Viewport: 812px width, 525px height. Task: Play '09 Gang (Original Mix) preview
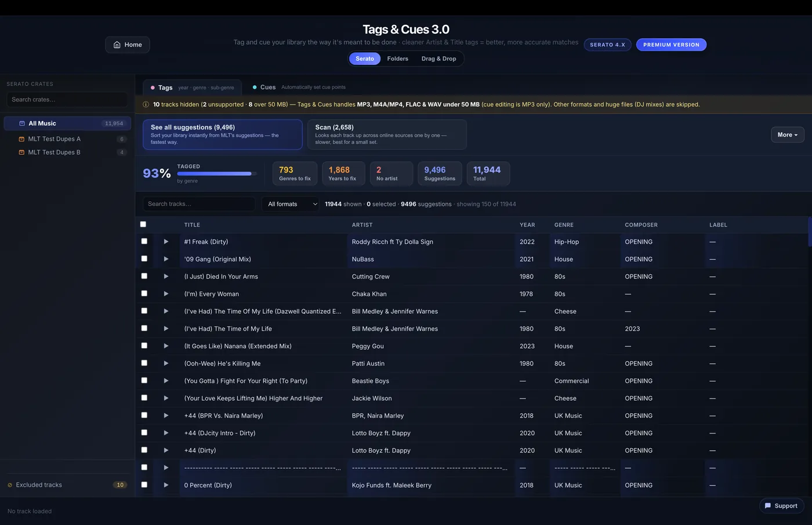[x=166, y=259]
